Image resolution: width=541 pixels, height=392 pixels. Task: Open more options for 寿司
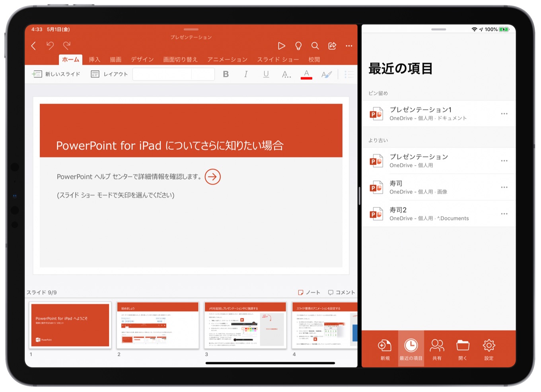[504, 187]
